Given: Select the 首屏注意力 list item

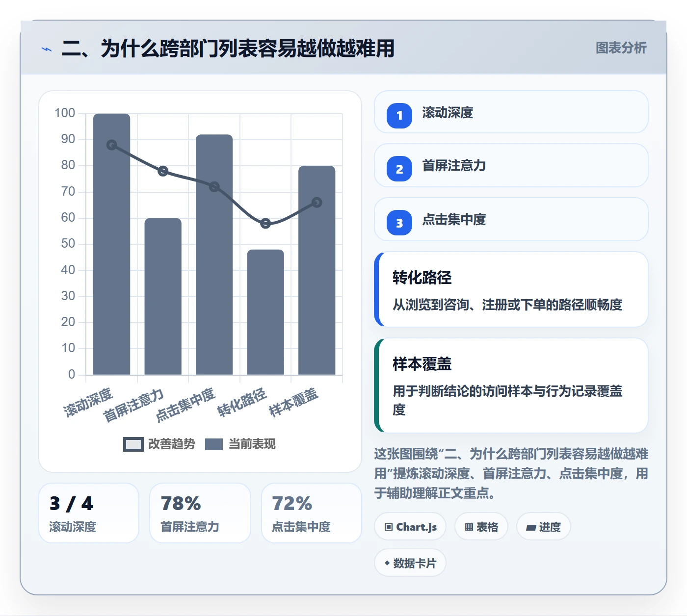Looking at the screenshot, I should (511, 165).
